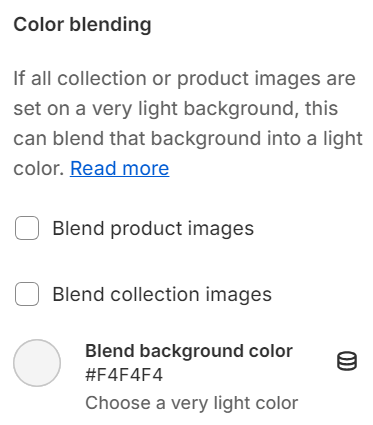Toggle collection image blending on

(27, 294)
